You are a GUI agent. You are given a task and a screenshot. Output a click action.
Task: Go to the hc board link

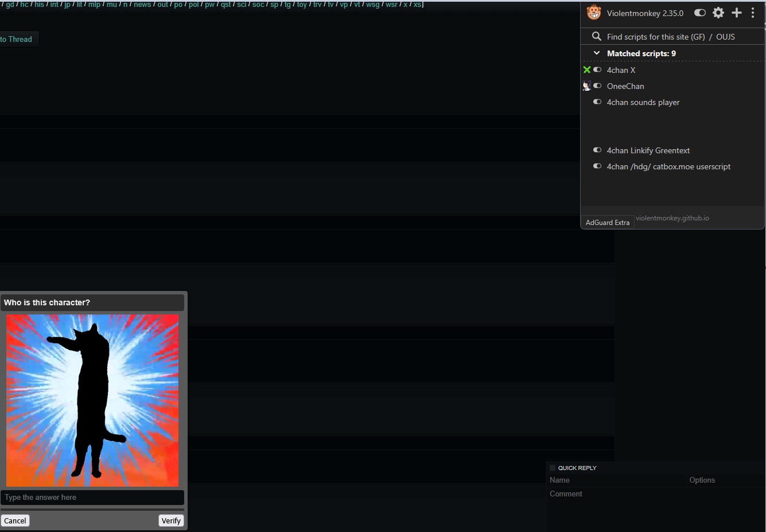[24, 5]
